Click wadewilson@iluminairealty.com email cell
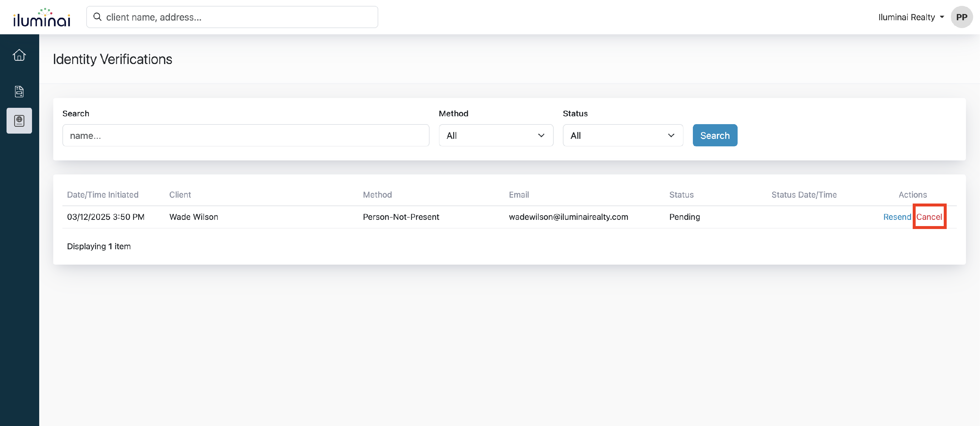The image size is (980, 426). click(568, 217)
